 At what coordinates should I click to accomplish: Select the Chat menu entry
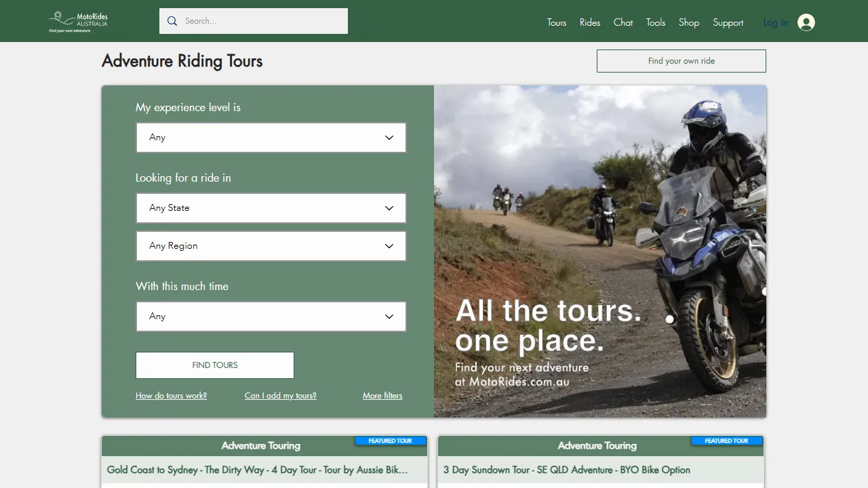[x=623, y=22]
